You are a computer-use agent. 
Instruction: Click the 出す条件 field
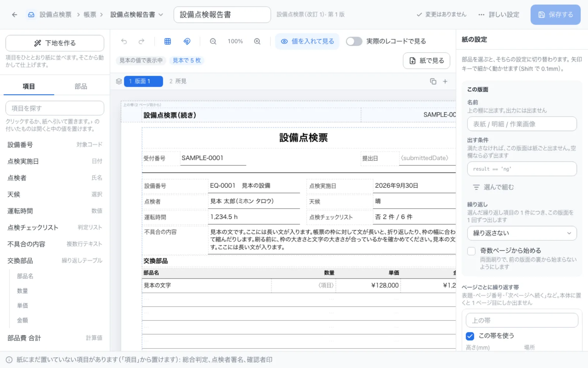pos(522,169)
